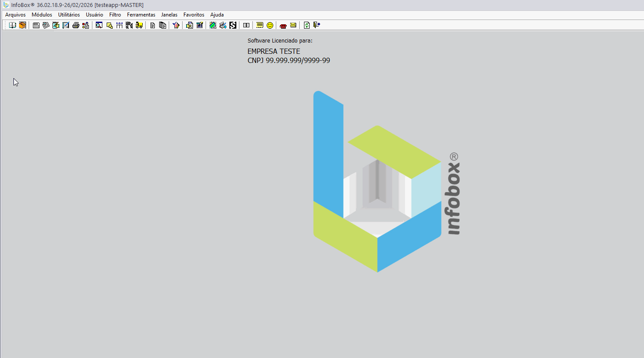Click the red telephone icon
This screenshot has height=358, width=644.
(x=283, y=26)
